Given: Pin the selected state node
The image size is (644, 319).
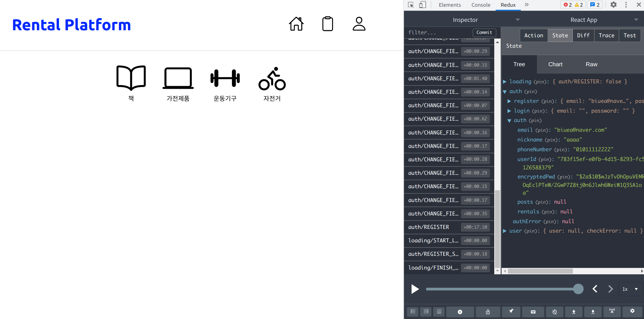Looking at the screenshot, I should (511, 312).
